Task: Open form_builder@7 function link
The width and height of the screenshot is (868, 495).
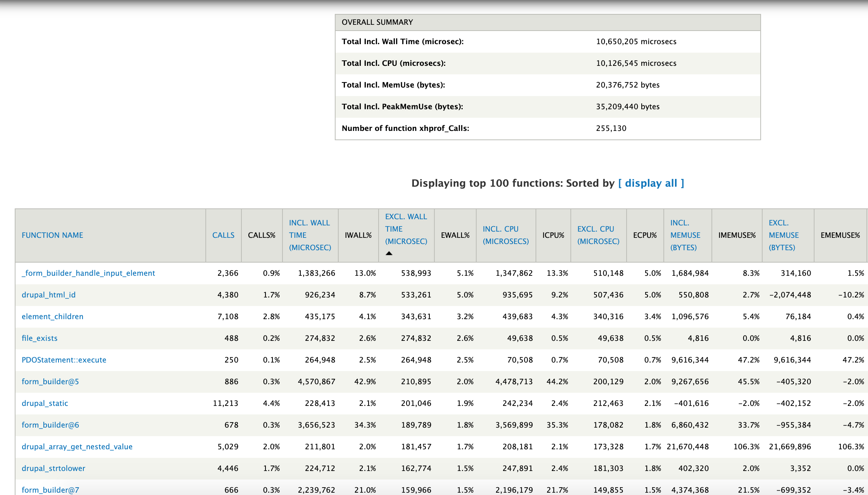Action: pos(50,490)
